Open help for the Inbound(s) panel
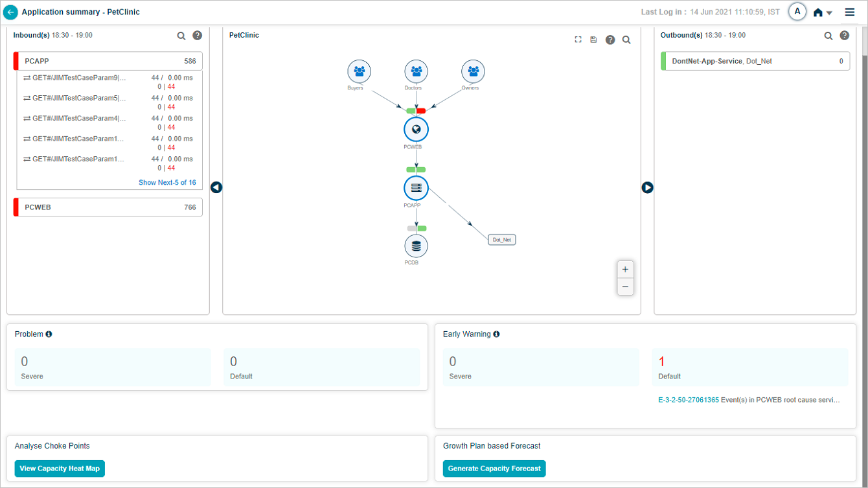868x488 pixels. click(198, 36)
